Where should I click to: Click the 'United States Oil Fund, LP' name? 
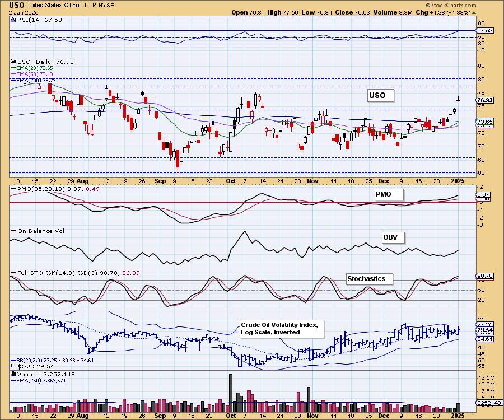pyautogui.click(x=62, y=5)
